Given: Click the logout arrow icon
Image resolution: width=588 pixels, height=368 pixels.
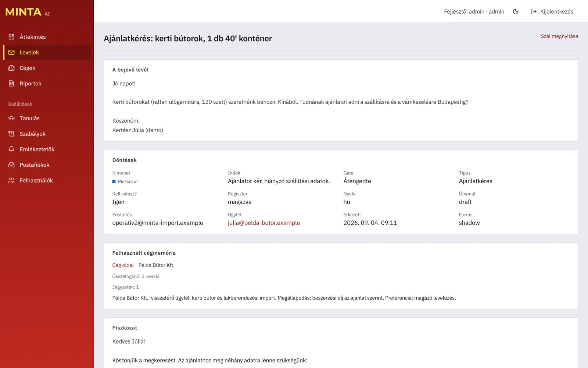Looking at the screenshot, I should (x=534, y=11).
